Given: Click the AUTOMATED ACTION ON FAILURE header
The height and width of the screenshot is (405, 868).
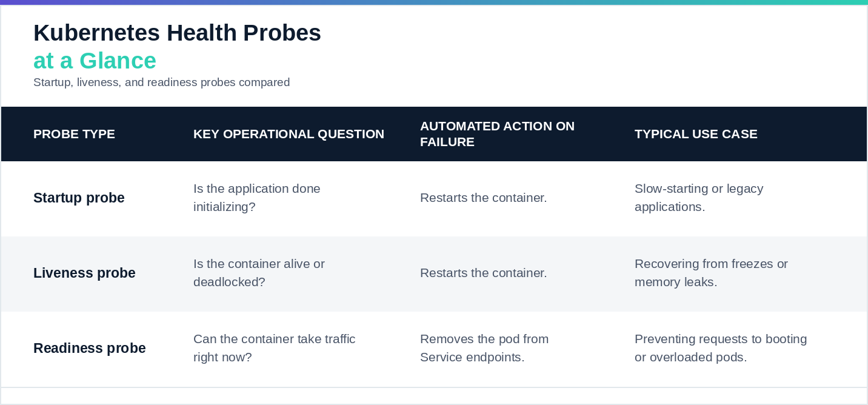Looking at the screenshot, I should 497,134.
